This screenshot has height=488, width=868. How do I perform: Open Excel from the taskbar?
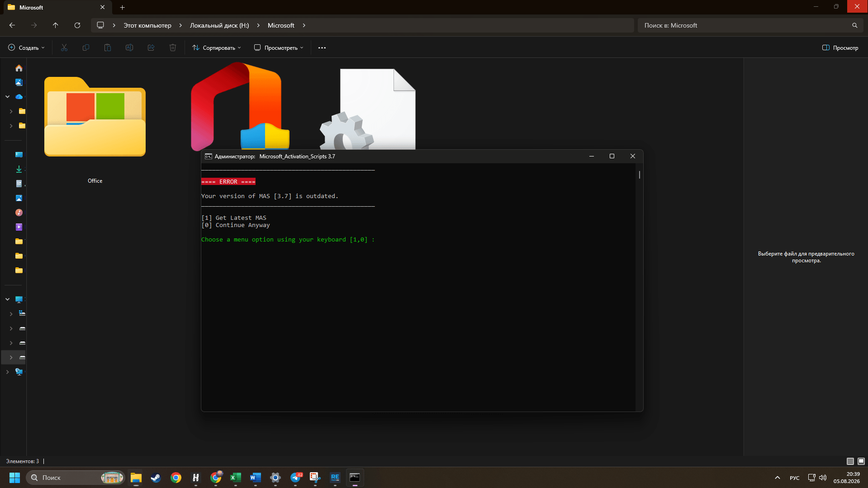(x=236, y=478)
